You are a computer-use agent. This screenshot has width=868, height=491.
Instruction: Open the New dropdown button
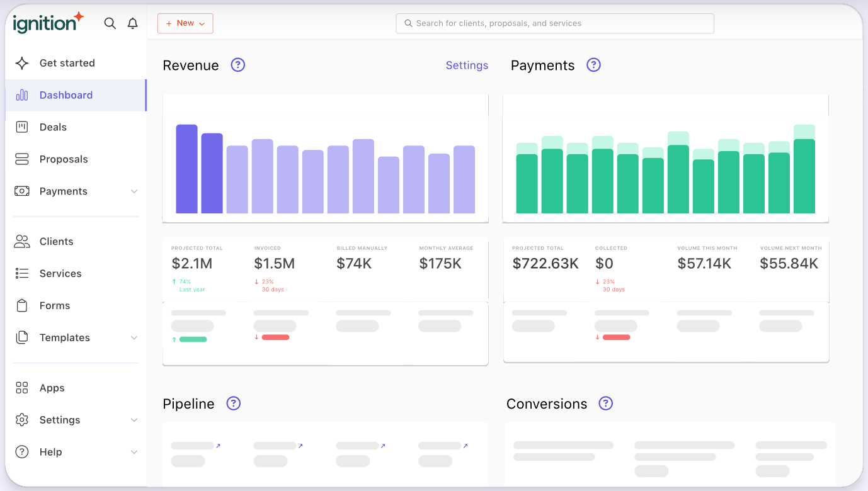[185, 23]
